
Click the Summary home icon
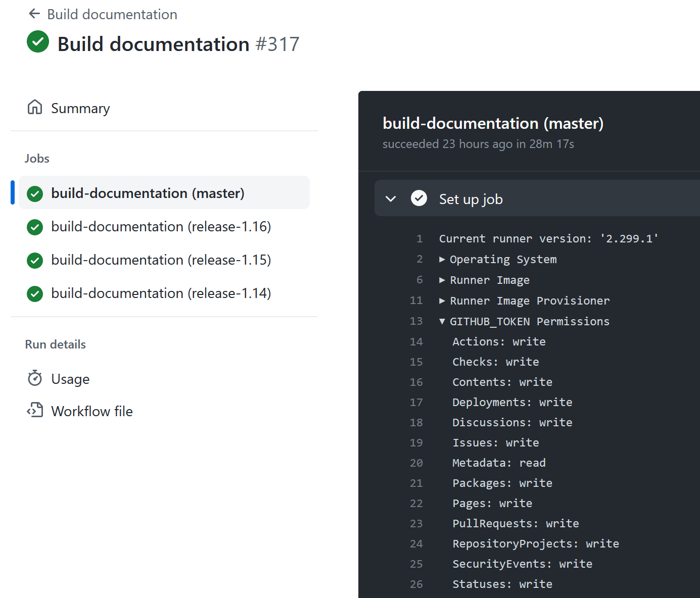pos(35,107)
